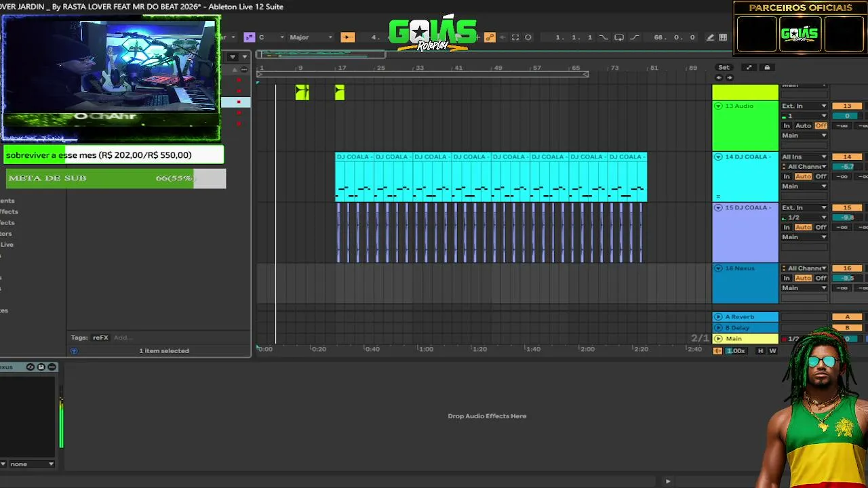Fold track 14 DJ COALA
868x488 pixels.
click(718, 157)
